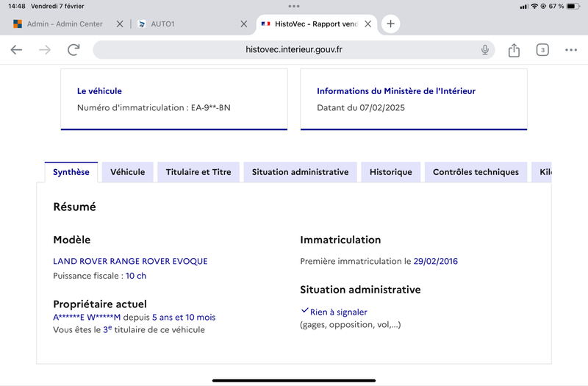Tap the battery icon in status bar
The width and height of the screenshot is (588, 386).
[x=573, y=7]
